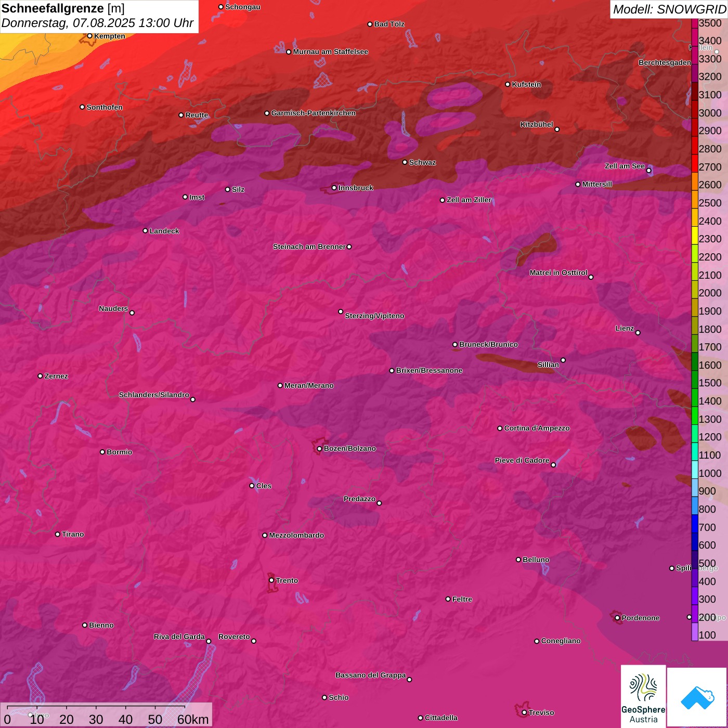Image resolution: width=728 pixels, height=728 pixels.
Task: Select the Bad Tölz marker
Action: pyautogui.click(x=370, y=24)
